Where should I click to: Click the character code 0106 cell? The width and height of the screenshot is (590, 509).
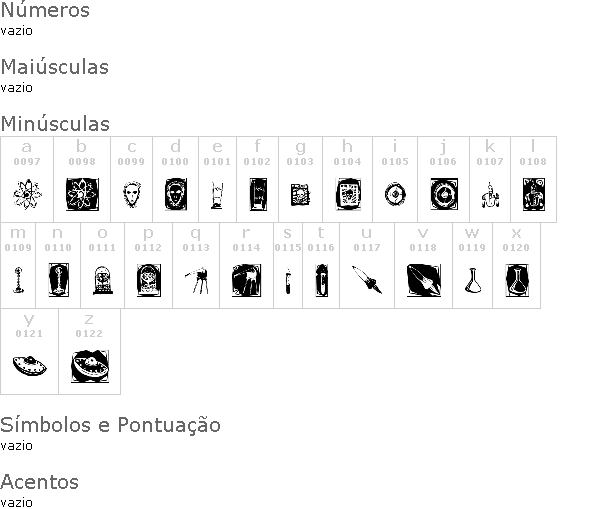443,162
